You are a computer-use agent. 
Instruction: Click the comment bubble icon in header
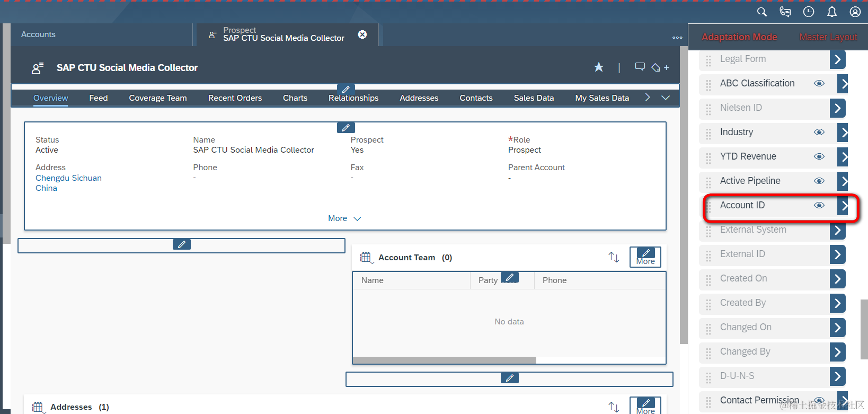640,67
